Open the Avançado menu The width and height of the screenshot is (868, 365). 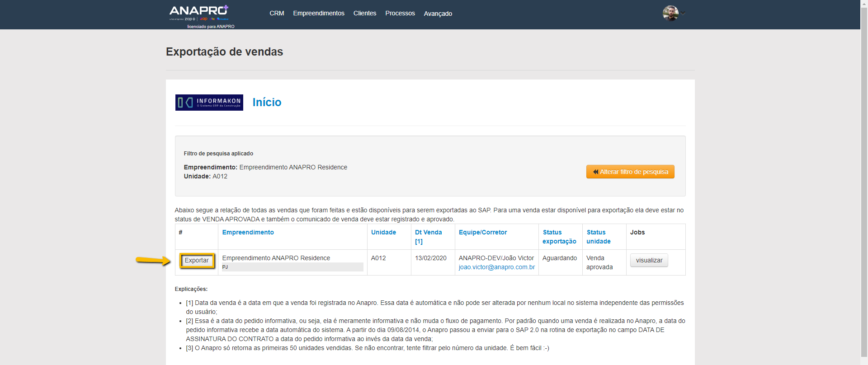pos(438,14)
